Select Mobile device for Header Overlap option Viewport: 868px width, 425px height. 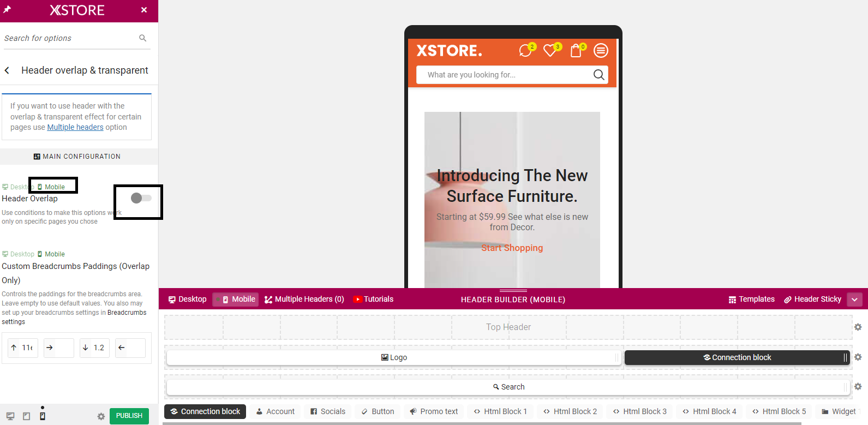coord(51,187)
